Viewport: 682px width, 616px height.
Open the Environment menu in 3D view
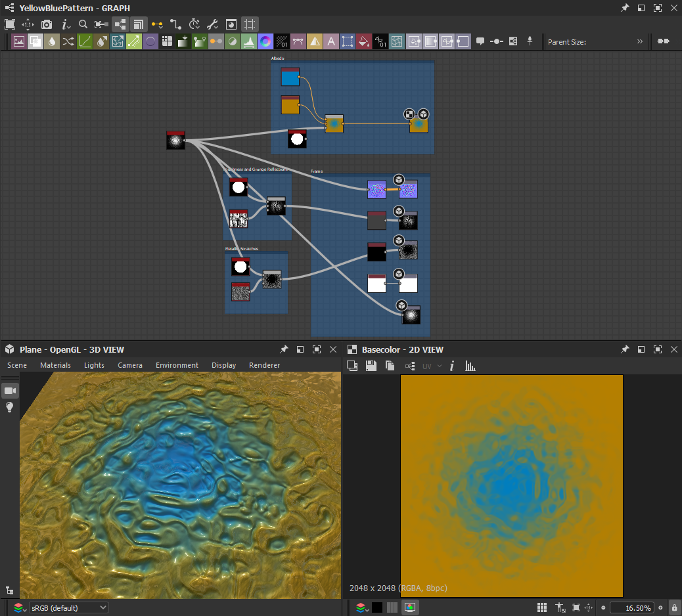coord(177,365)
